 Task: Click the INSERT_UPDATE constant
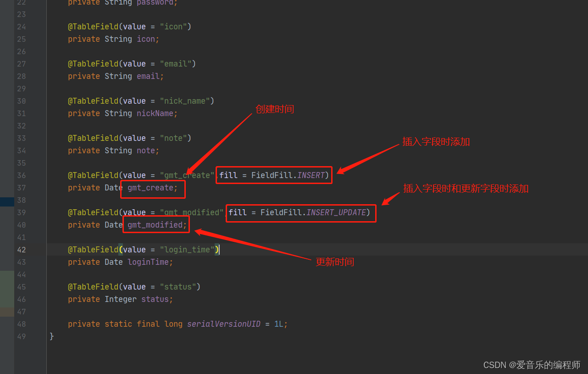click(x=336, y=212)
